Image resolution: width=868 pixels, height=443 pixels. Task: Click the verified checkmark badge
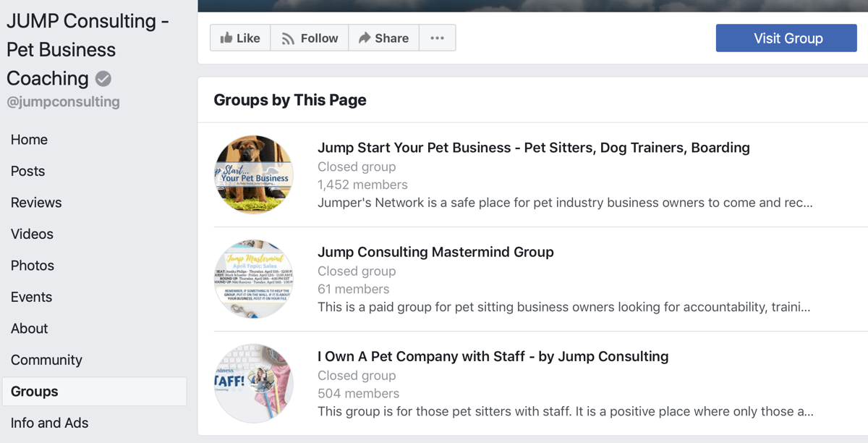tap(103, 79)
